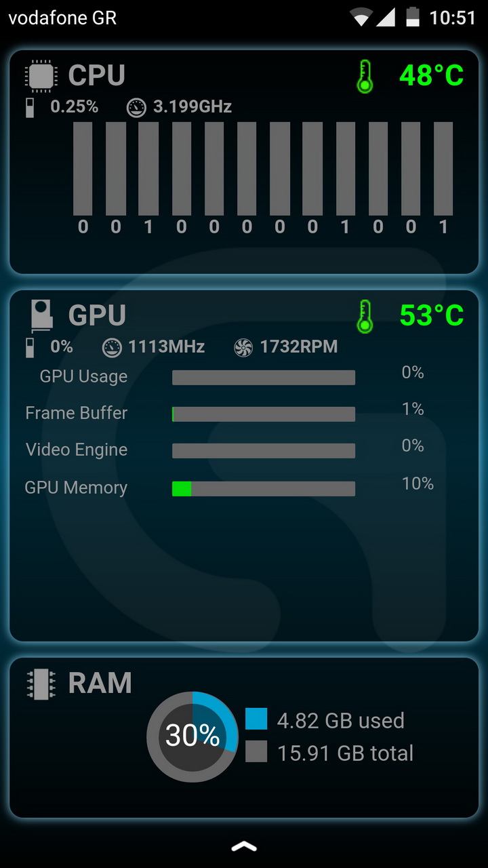
Task: Tap the RAM memory chip icon
Action: (41, 684)
